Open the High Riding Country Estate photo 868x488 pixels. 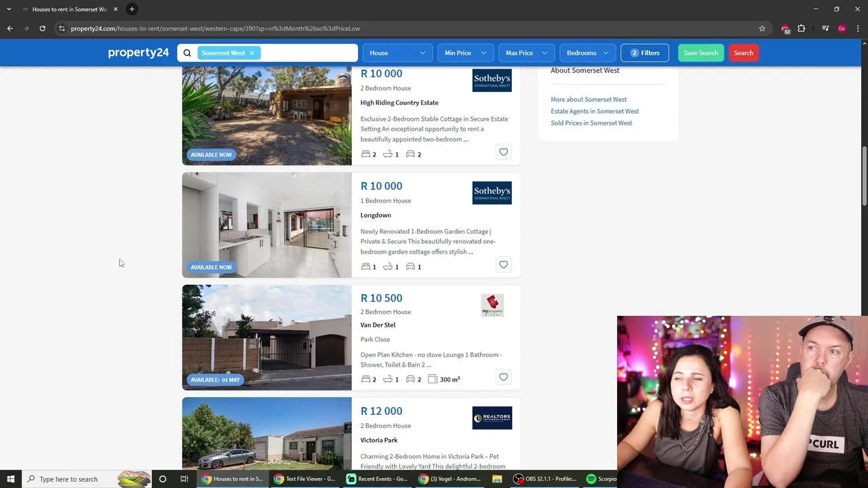[x=267, y=116]
